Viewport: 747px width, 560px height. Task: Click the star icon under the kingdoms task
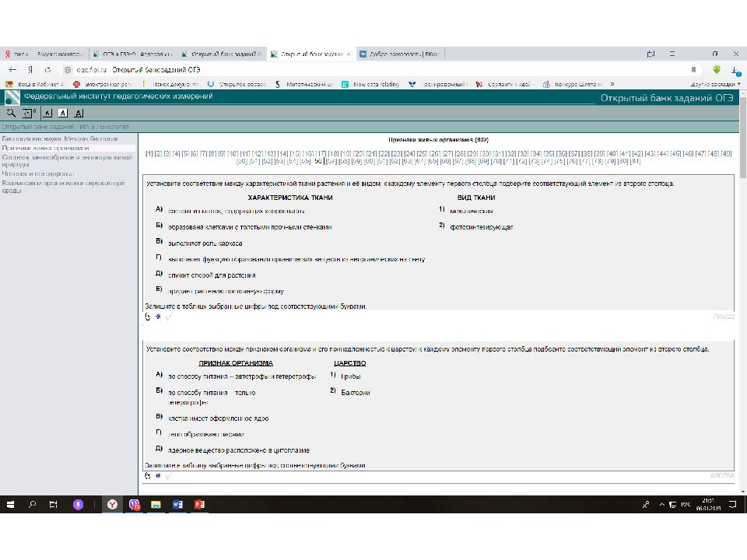point(158,476)
